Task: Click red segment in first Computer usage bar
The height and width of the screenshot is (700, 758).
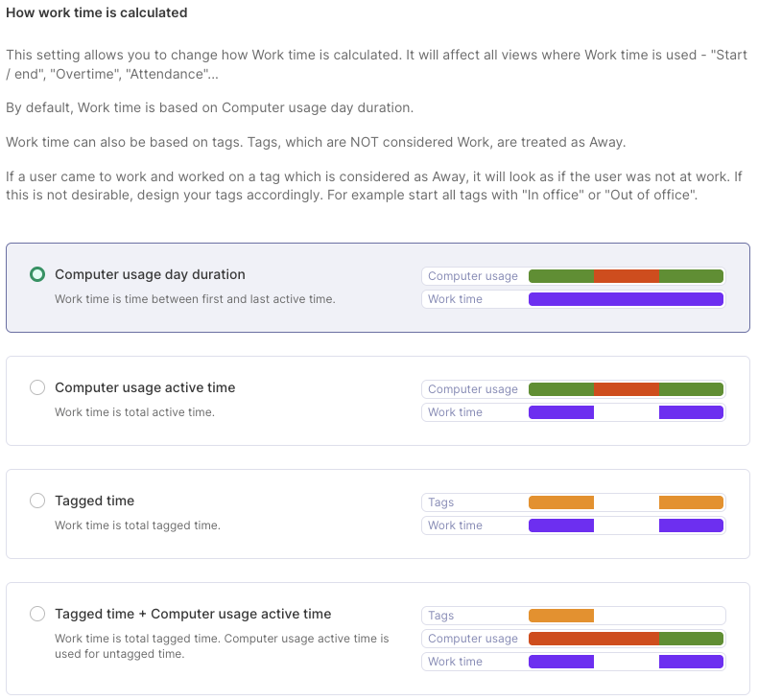Action: [627, 276]
